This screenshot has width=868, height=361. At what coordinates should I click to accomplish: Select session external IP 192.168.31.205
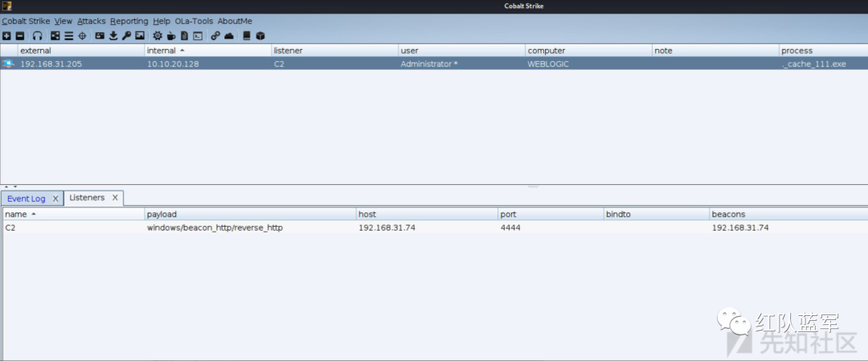point(51,64)
